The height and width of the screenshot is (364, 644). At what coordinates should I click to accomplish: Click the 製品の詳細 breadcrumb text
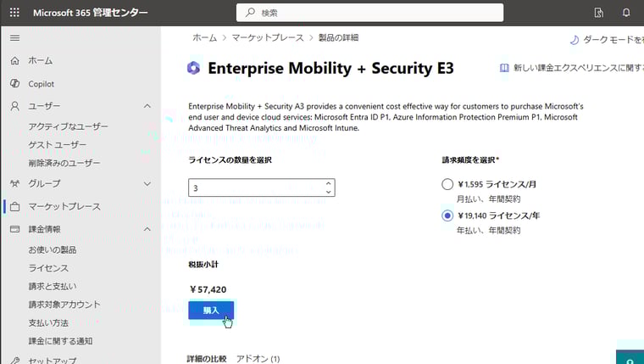pyautogui.click(x=338, y=38)
